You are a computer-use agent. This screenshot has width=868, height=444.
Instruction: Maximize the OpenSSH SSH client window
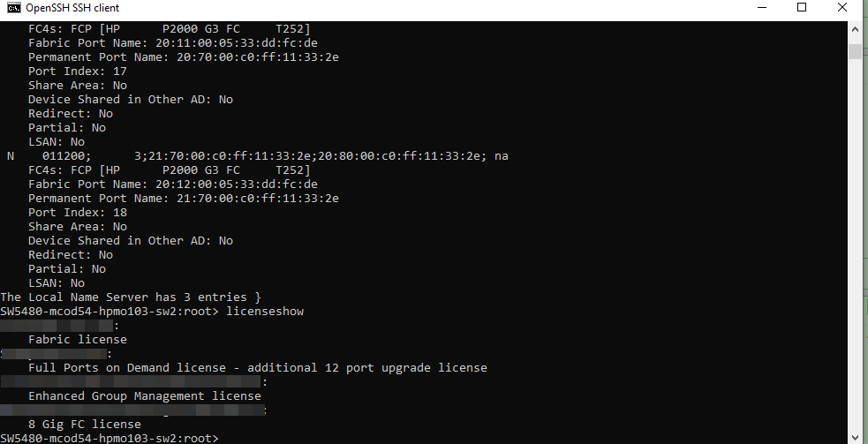802,8
